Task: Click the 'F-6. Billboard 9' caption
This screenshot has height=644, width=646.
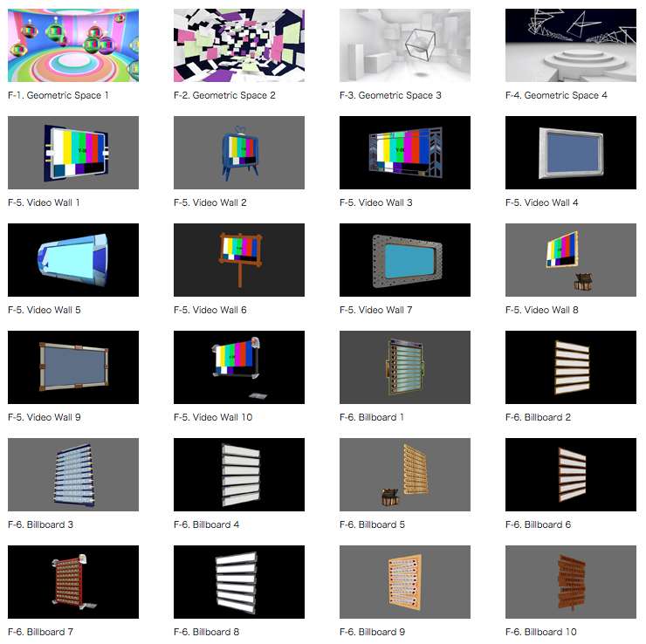Action: point(373,632)
